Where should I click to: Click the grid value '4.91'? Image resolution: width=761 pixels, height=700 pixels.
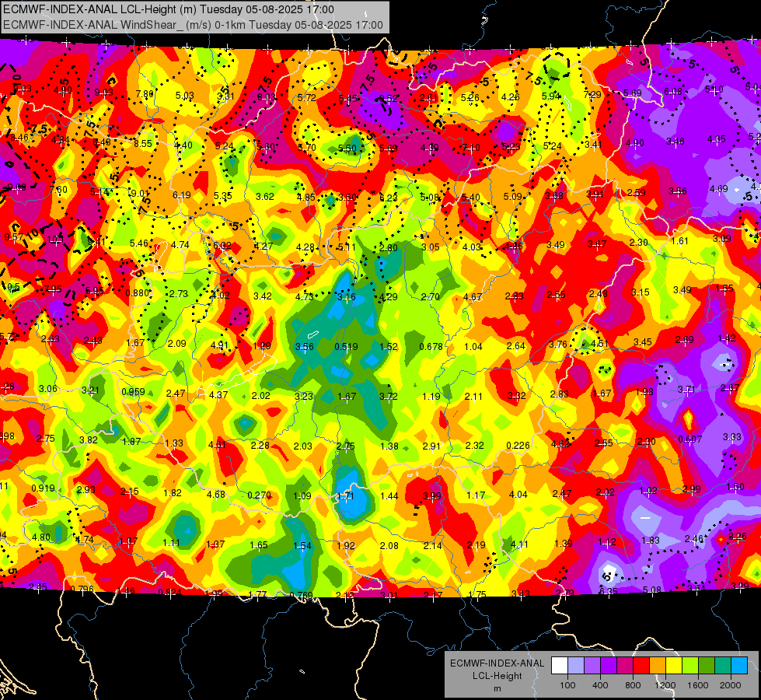[x=219, y=345]
